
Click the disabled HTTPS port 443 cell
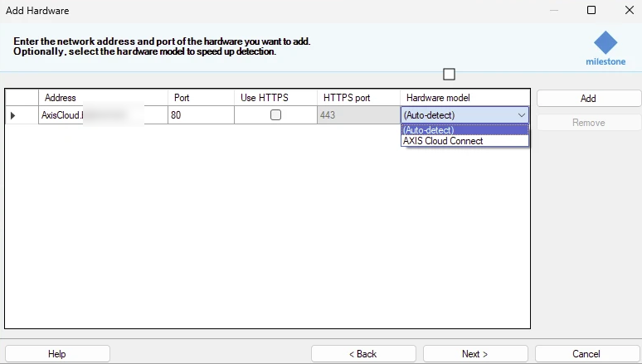pyautogui.click(x=358, y=115)
